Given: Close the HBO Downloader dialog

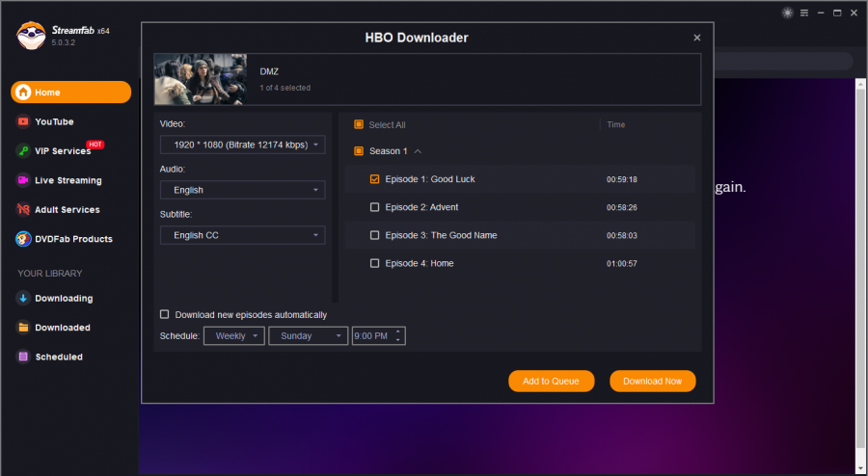Looking at the screenshot, I should click(697, 38).
